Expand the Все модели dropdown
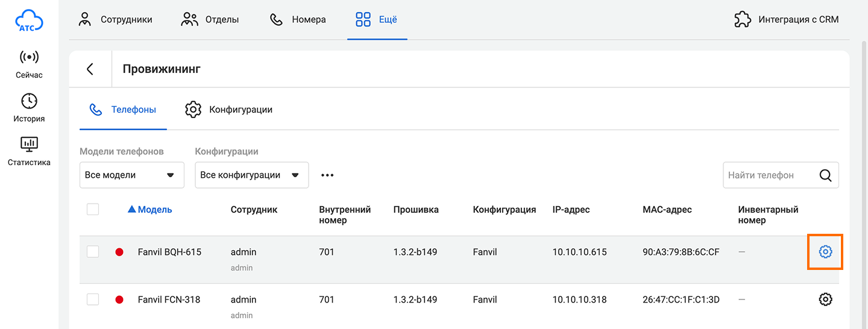The image size is (868, 329). (131, 175)
